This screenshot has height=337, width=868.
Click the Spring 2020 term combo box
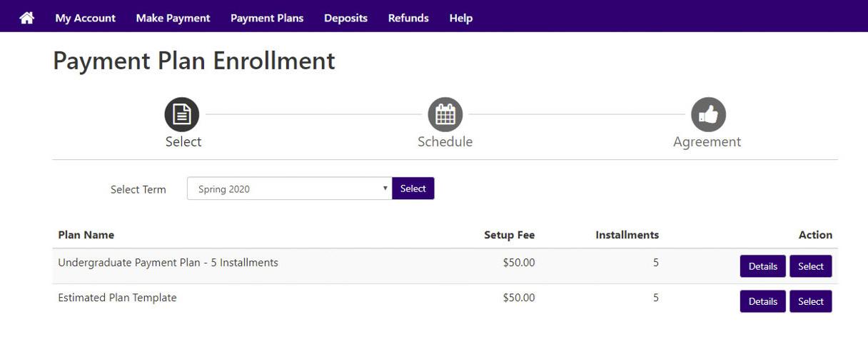[289, 188]
